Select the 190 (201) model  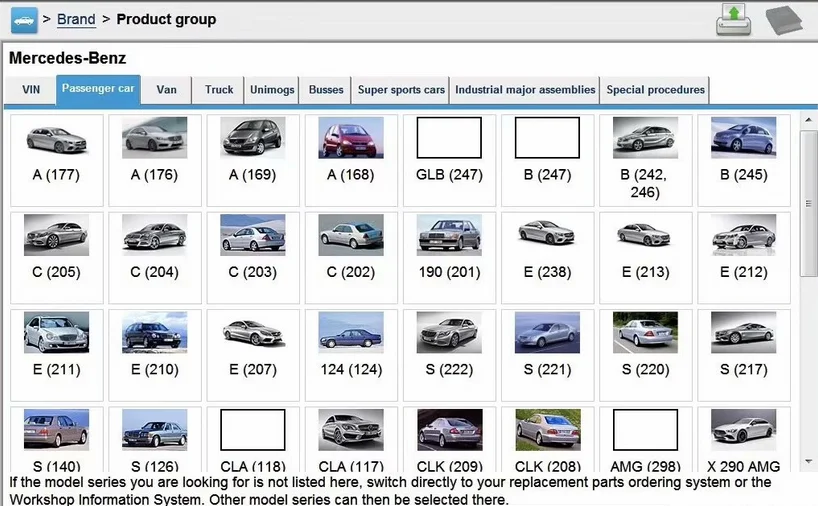[449, 258]
